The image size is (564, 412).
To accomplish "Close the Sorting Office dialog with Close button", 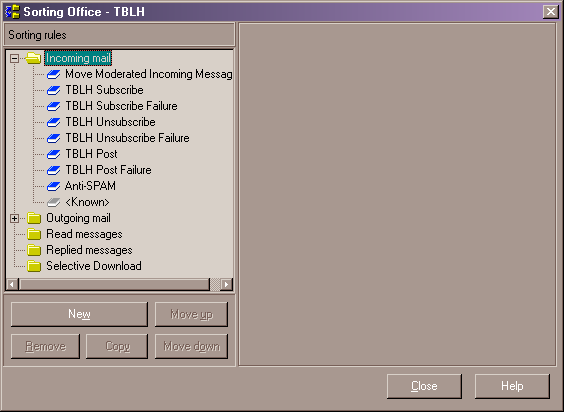I will (424, 386).
